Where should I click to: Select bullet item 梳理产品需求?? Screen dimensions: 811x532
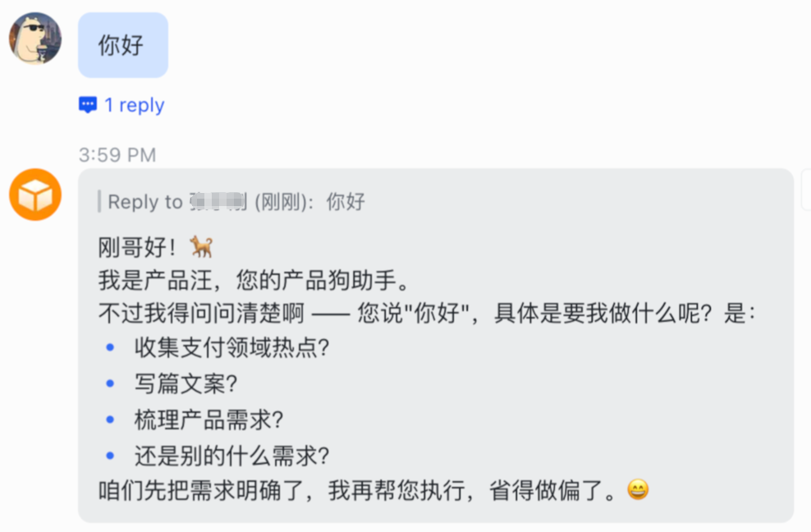(x=208, y=420)
